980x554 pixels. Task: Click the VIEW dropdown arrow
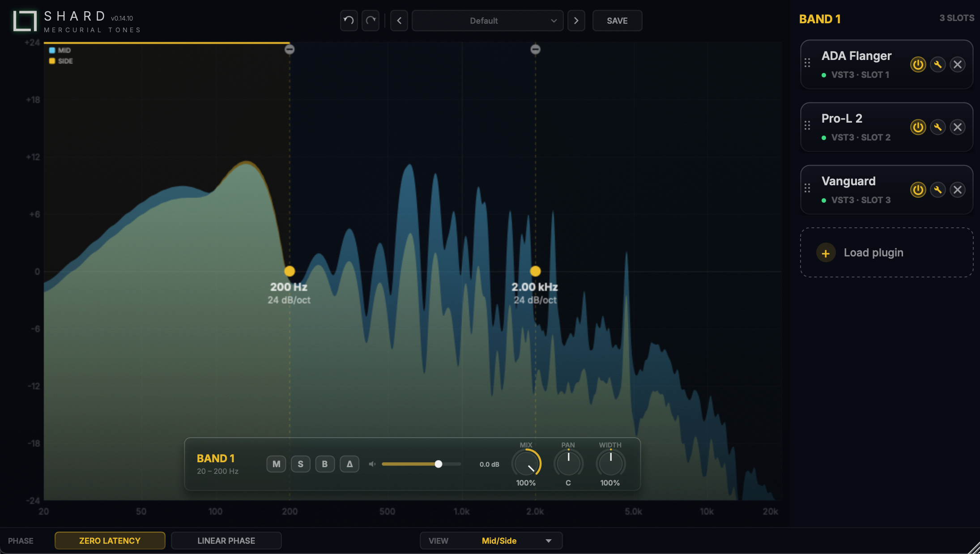pos(548,541)
